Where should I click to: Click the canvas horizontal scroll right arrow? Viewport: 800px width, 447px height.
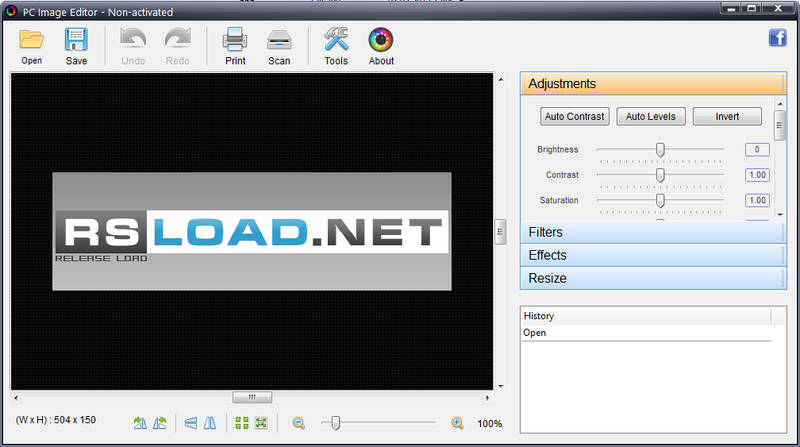[x=487, y=398]
